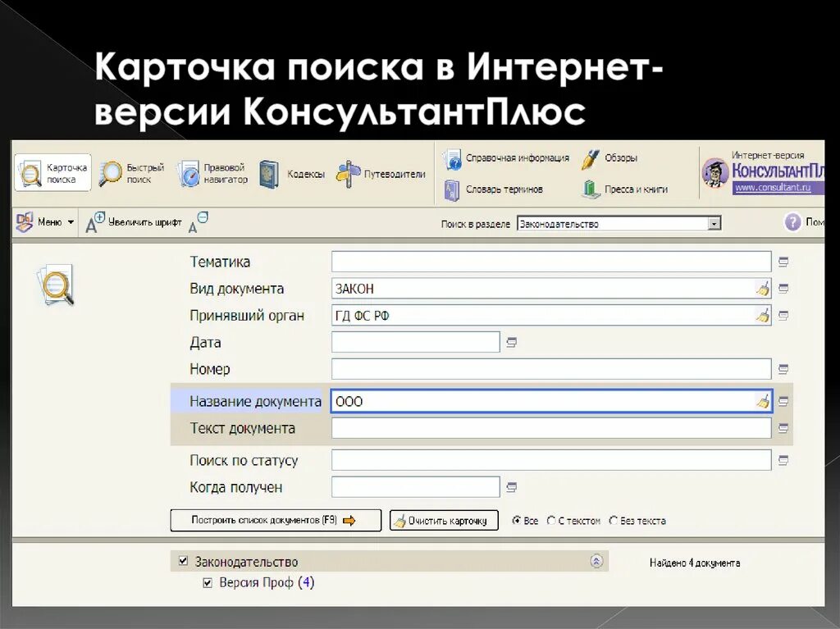Click the large search card magnifier icon
The width and height of the screenshot is (840, 629).
pos(56,285)
